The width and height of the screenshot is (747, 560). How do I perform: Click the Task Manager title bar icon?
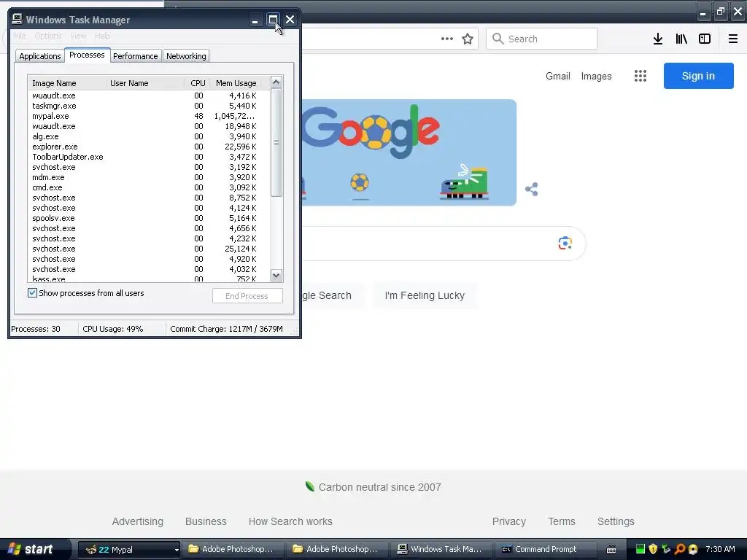pyautogui.click(x=18, y=19)
